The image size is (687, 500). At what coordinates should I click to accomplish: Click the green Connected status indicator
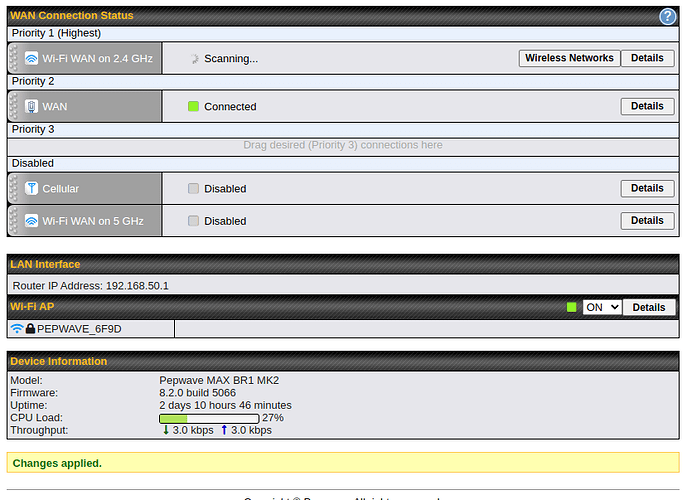193,106
